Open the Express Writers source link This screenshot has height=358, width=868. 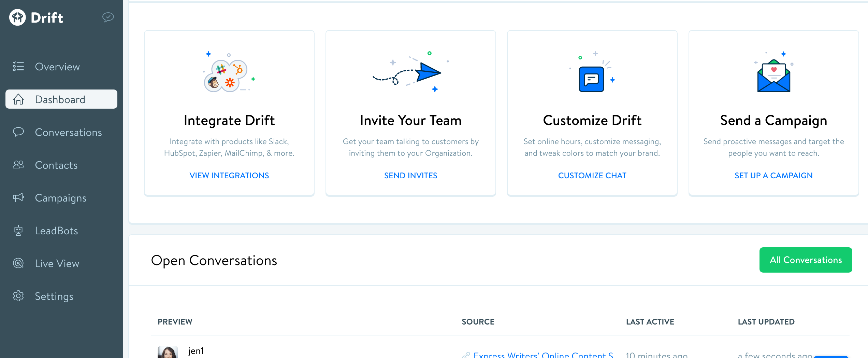543,355
